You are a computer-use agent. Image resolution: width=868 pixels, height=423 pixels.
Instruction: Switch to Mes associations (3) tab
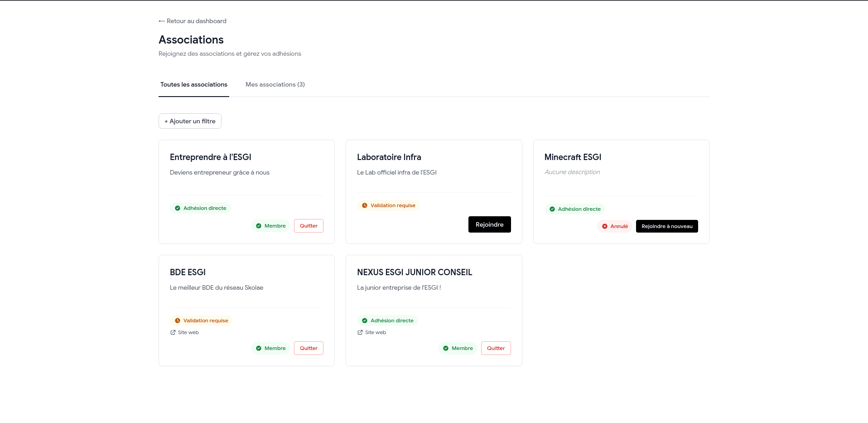pyautogui.click(x=275, y=85)
